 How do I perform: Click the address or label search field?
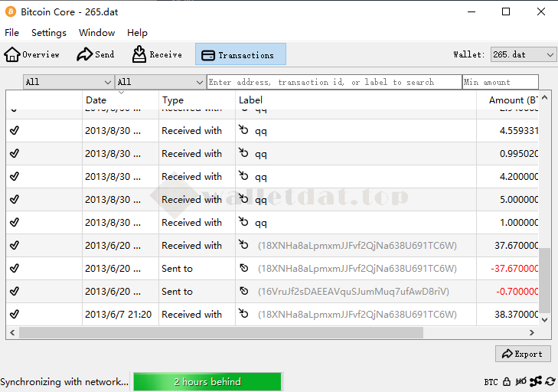[x=334, y=82]
